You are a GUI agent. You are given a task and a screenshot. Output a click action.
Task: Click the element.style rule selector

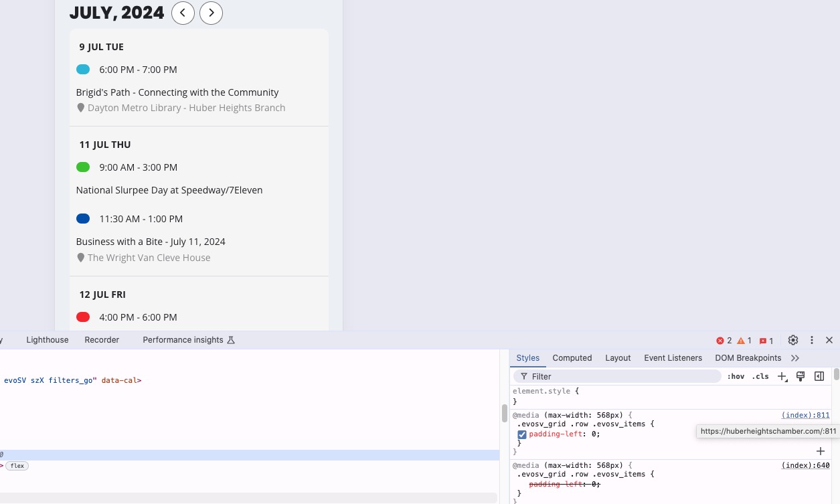[x=543, y=391]
